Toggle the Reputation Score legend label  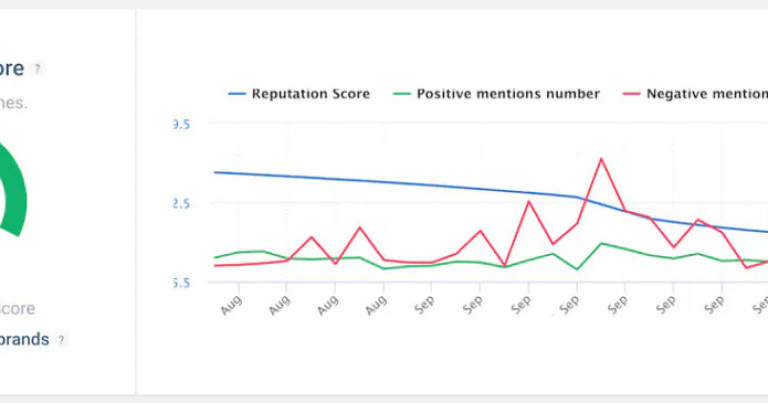point(310,94)
